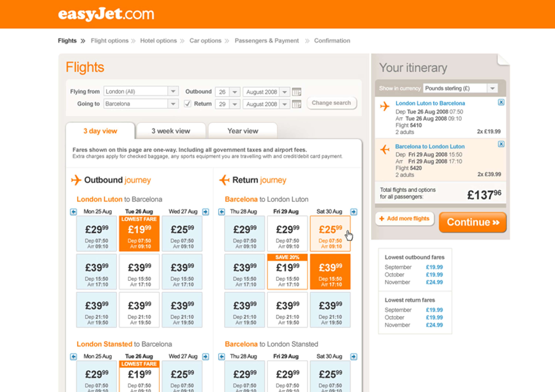Select lowest return fare for November
This screenshot has height=392, width=555.
(434, 325)
